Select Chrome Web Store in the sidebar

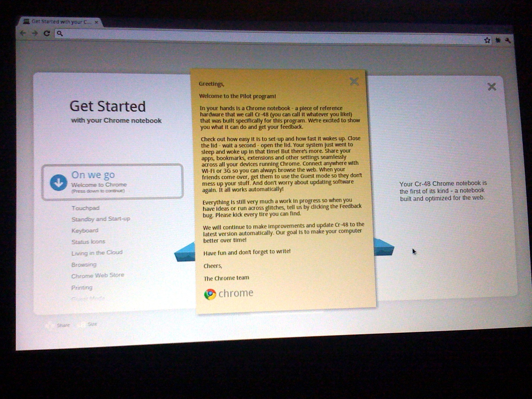97,275
